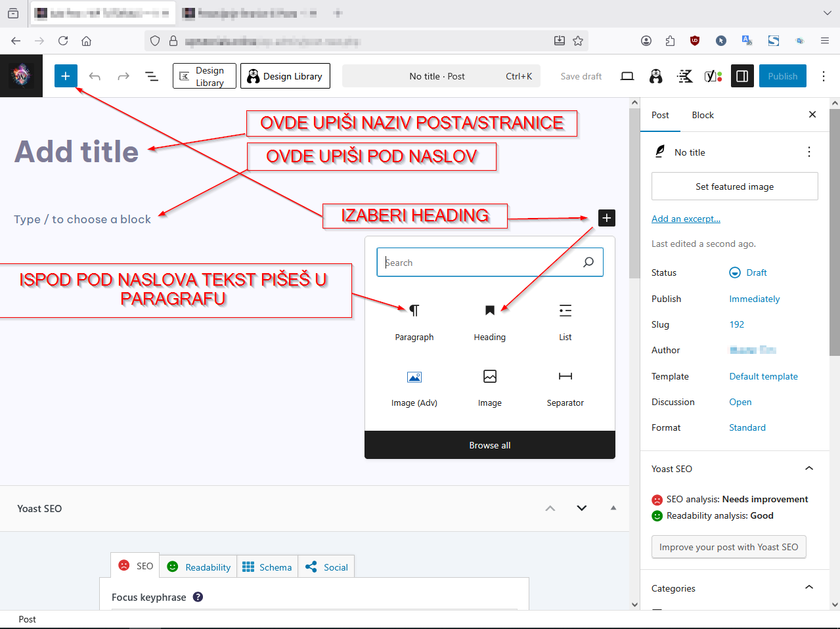The width and height of the screenshot is (840, 629).
Task: Open the Readability tab in Yoast
Action: pyautogui.click(x=200, y=567)
